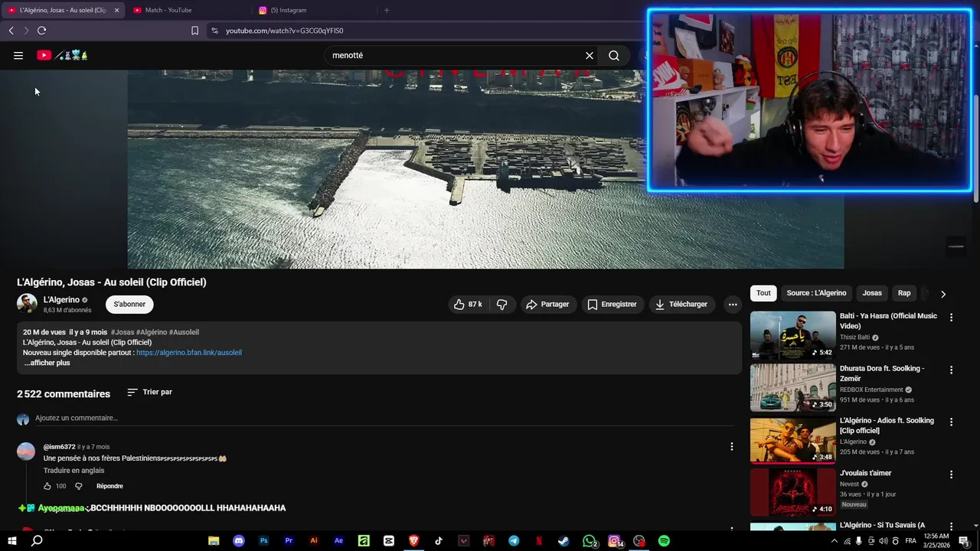
Task: Open the Dhurata Dora - Zemër thumbnail
Action: click(x=793, y=387)
